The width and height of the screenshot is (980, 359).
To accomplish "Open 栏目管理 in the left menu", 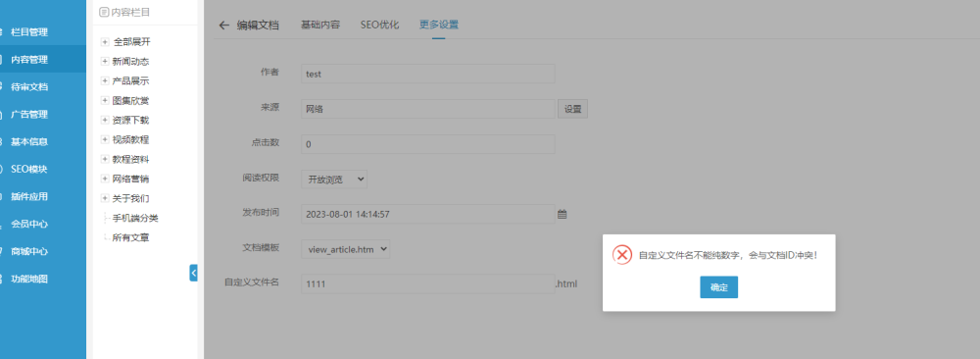I will click(x=29, y=32).
